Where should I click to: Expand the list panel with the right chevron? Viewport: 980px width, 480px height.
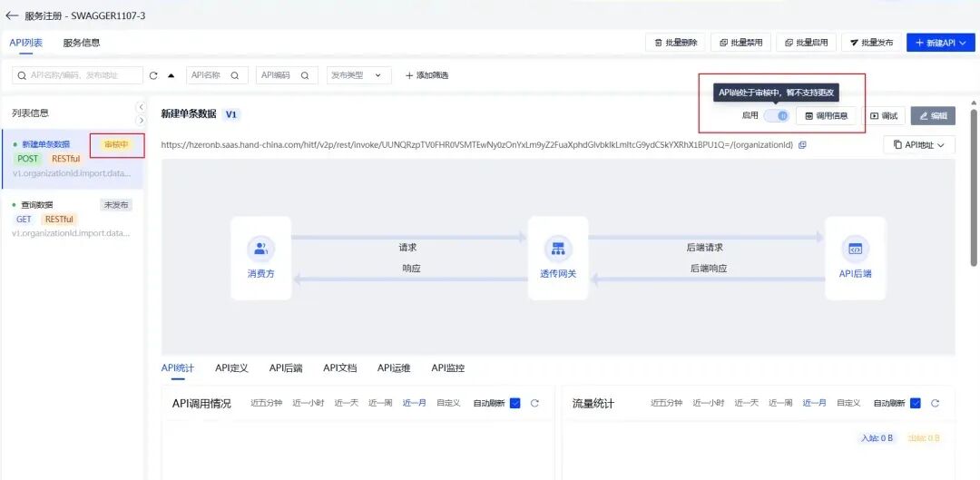click(142, 120)
